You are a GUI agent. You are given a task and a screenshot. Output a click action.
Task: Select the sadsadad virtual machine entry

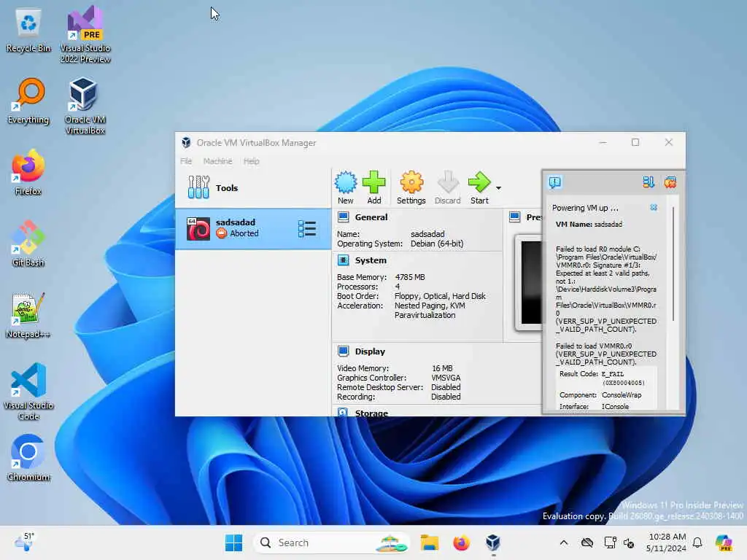point(253,228)
